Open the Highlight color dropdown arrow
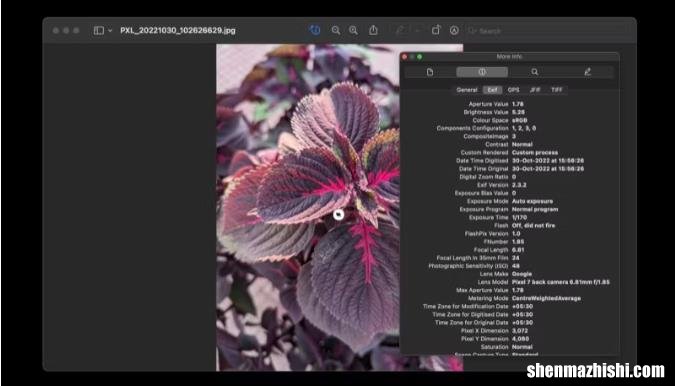The height and width of the screenshot is (386, 675). point(417,31)
